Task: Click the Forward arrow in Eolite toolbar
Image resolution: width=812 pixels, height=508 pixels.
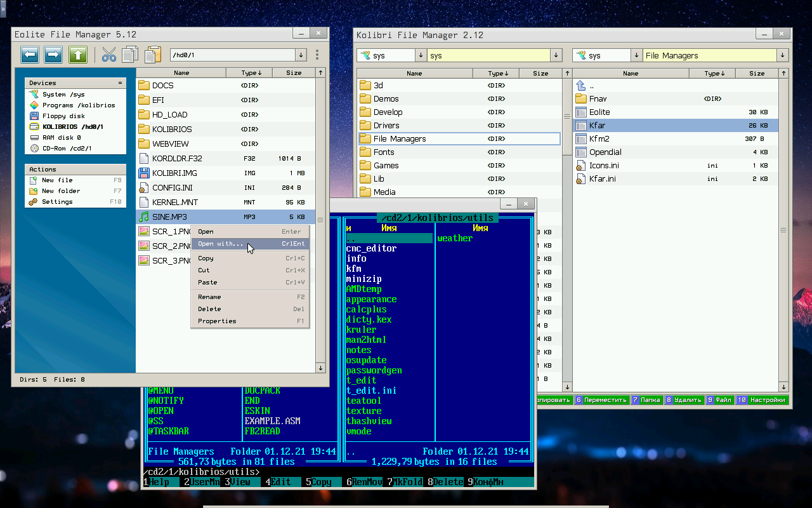Action: [x=53, y=55]
